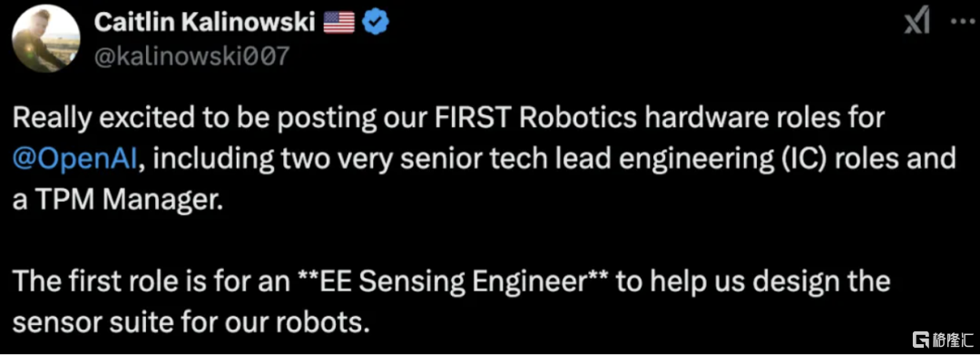This screenshot has height=355, width=980.
Task: Open the three-dot more options menu
Action: click(x=958, y=23)
